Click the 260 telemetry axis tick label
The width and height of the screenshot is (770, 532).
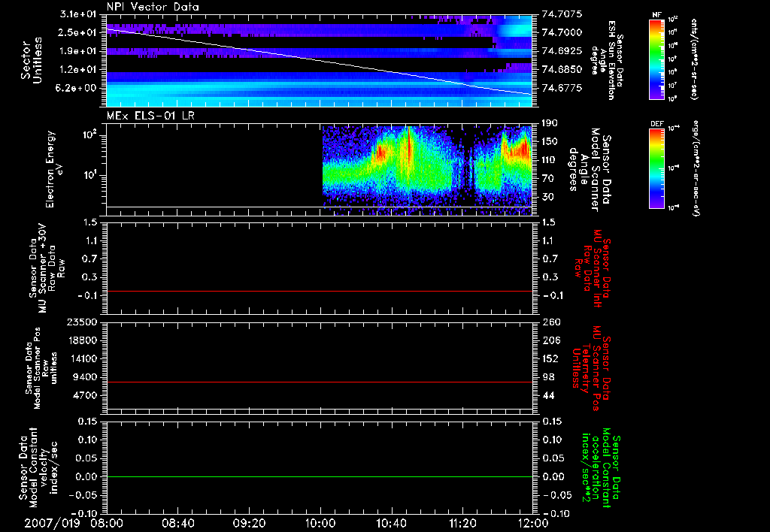coord(550,322)
